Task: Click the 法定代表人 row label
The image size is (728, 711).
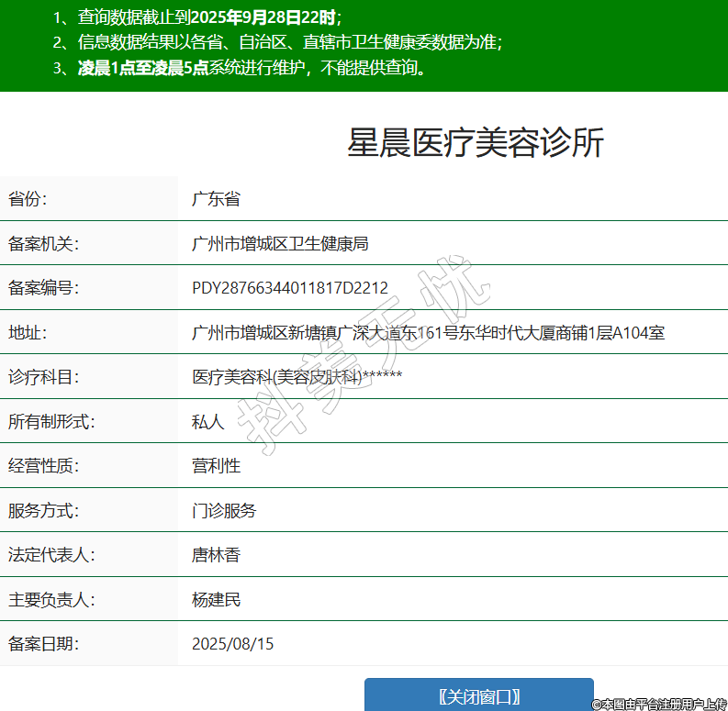Action: tap(51, 555)
